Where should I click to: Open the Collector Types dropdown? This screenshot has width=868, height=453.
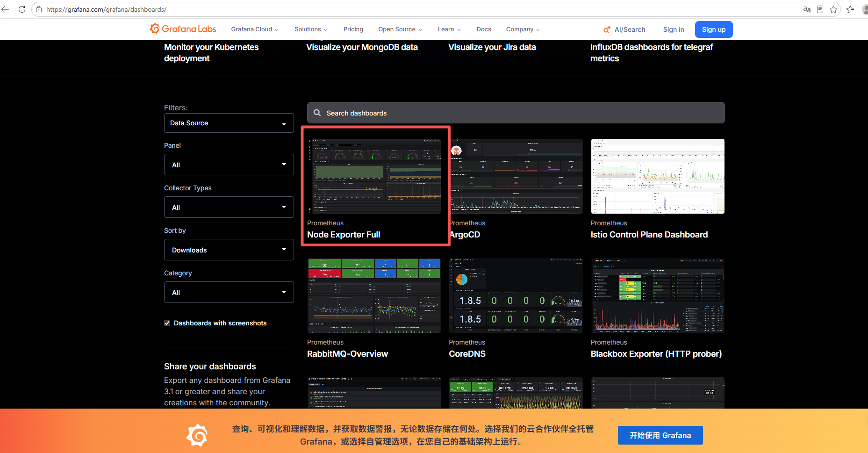(x=229, y=207)
